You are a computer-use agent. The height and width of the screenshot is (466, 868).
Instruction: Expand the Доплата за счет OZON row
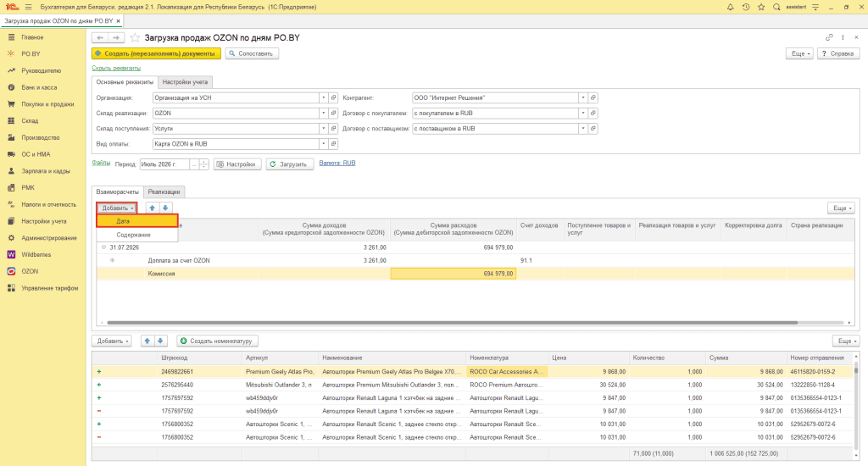(x=113, y=260)
